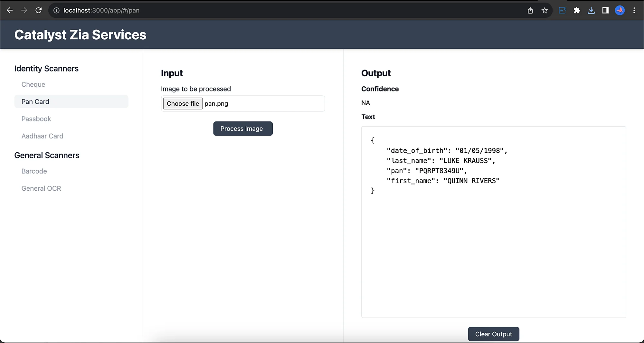Click the browser forward arrow

click(24, 10)
